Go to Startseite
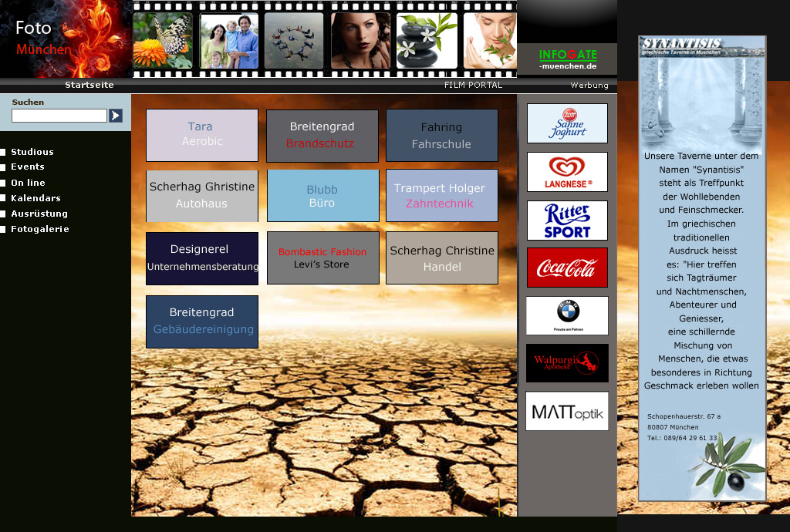The image size is (790, 532). 89,85
